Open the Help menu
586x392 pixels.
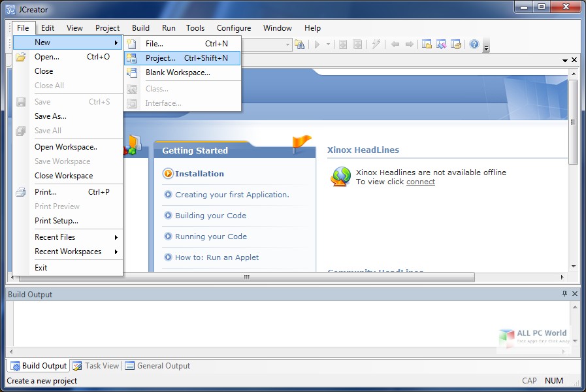coord(312,28)
